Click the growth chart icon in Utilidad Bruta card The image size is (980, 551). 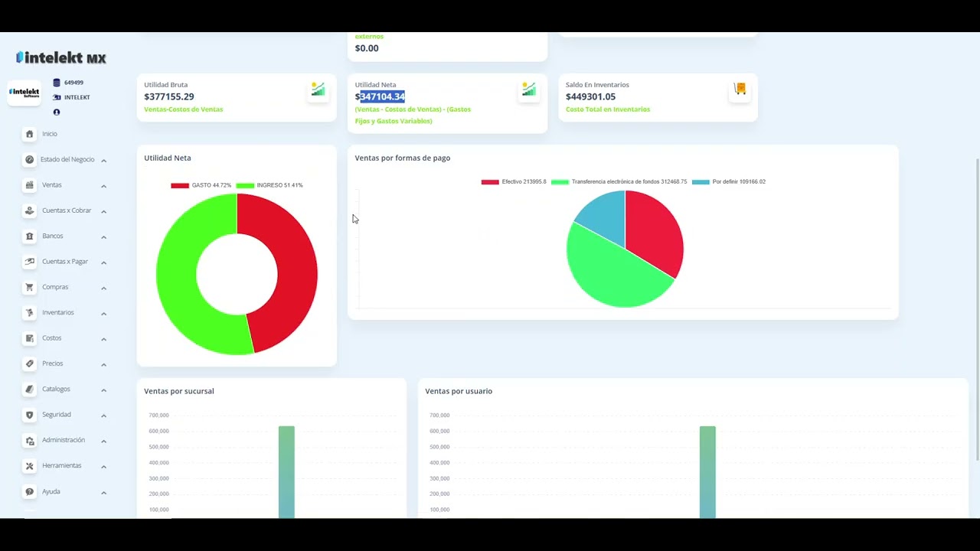tap(318, 90)
